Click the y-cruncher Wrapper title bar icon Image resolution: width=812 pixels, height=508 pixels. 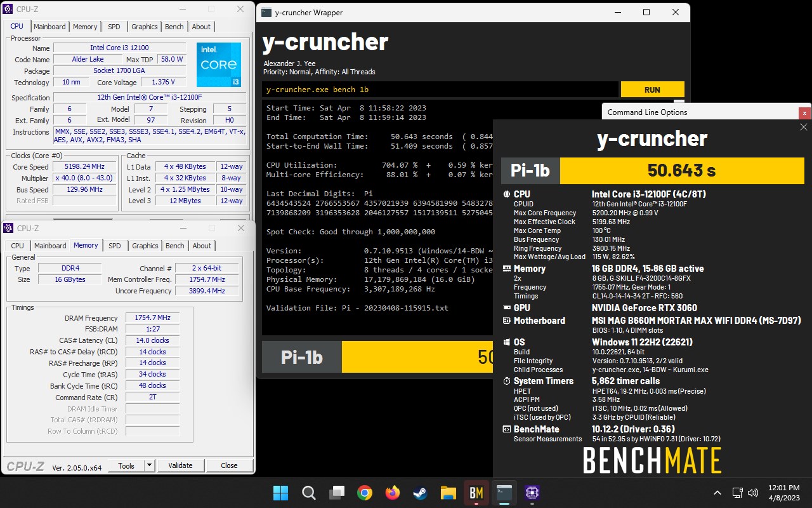(x=266, y=13)
